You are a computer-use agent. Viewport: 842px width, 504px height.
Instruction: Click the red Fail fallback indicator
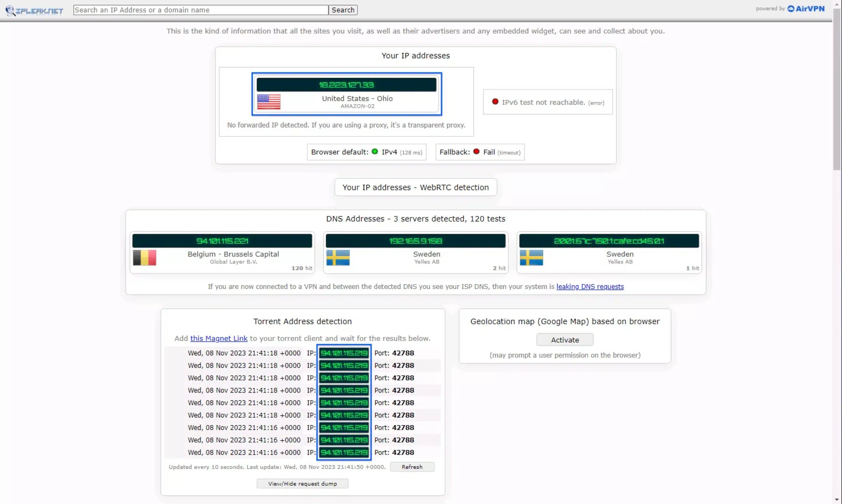(476, 151)
